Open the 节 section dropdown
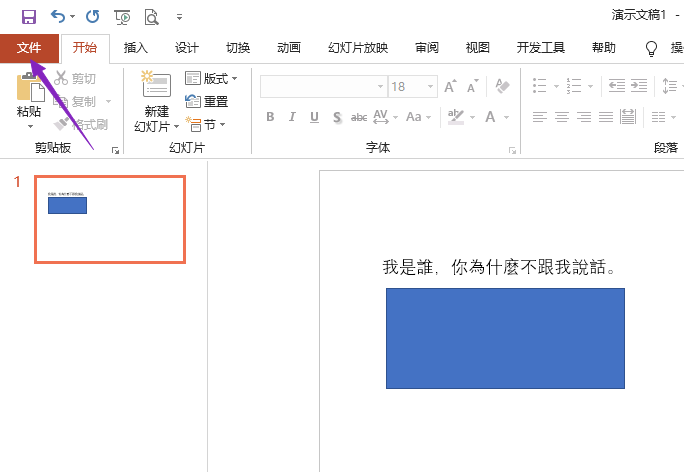Screen dimensions: 684x472 [205, 125]
